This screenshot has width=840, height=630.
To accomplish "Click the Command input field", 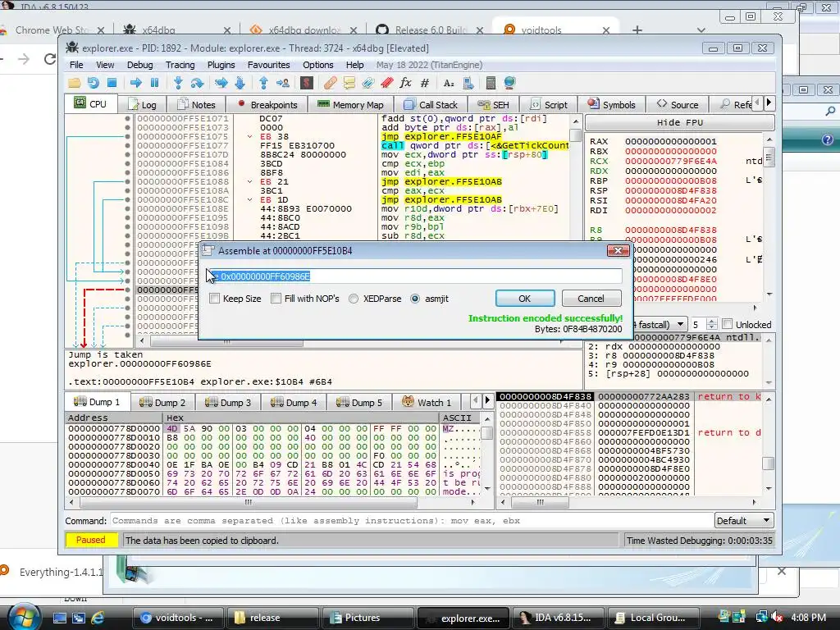I will [x=410, y=521].
